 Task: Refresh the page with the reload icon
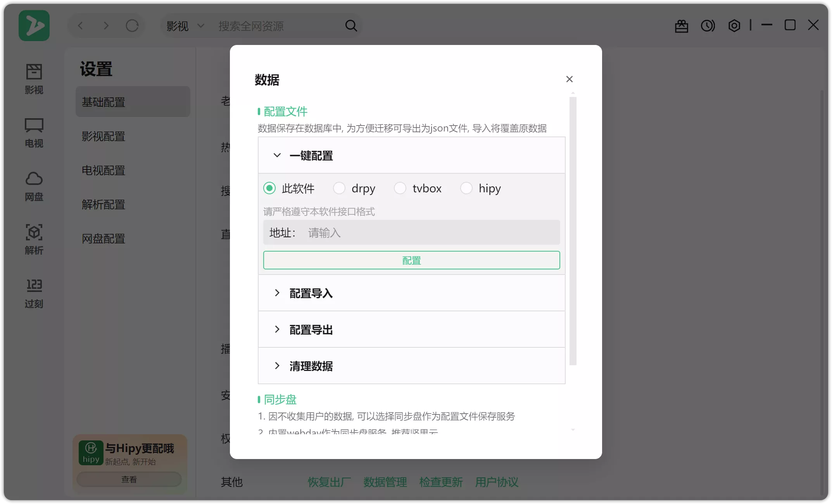coord(132,25)
